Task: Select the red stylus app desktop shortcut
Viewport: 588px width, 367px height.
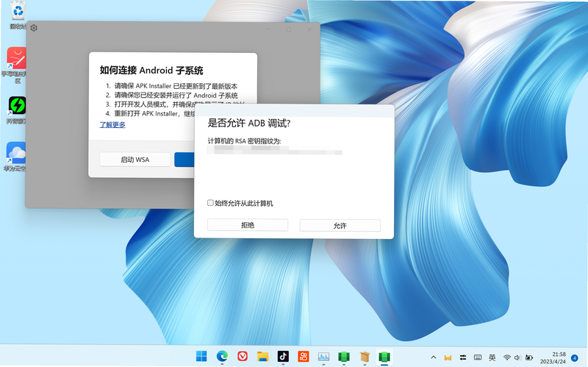Action: (x=16, y=65)
